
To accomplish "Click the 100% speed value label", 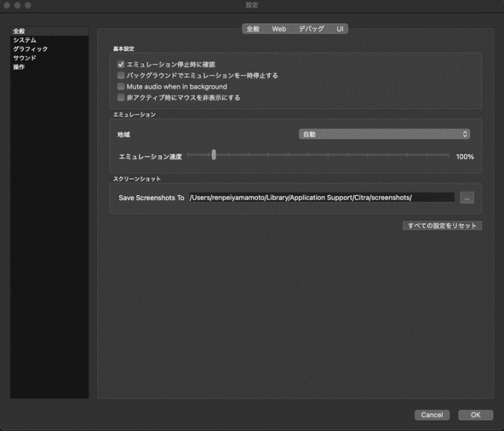I will click(465, 157).
